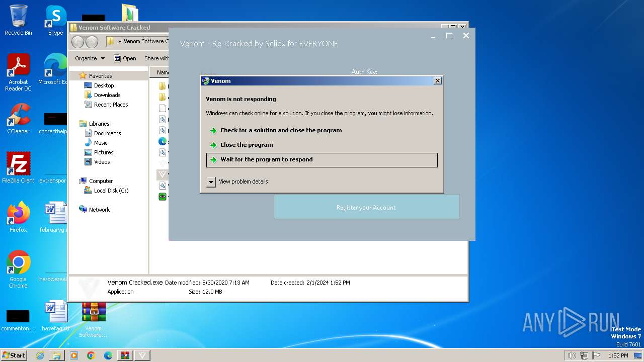Click Show desktop button at taskbar end
Screen dimensions: 644x362
(638, 355)
